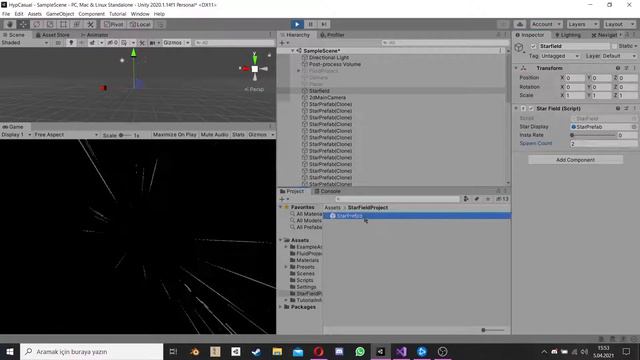Select the combined Transform tool

[77, 24]
